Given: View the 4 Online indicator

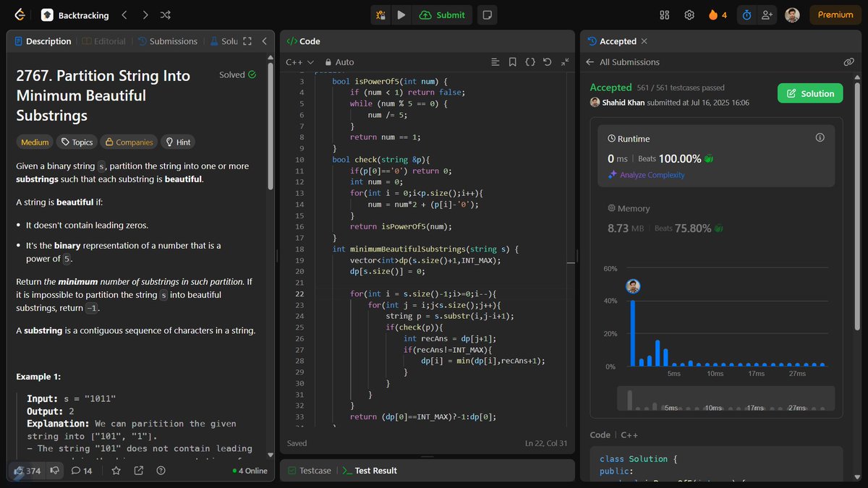Looking at the screenshot, I should [x=250, y=471].
